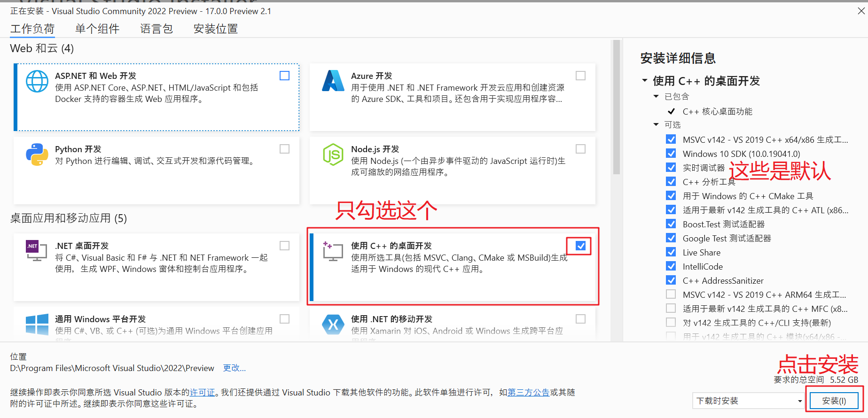Click the Node.js logo icon
Viewport: 868px width, 418px height.
click(333, 155)
